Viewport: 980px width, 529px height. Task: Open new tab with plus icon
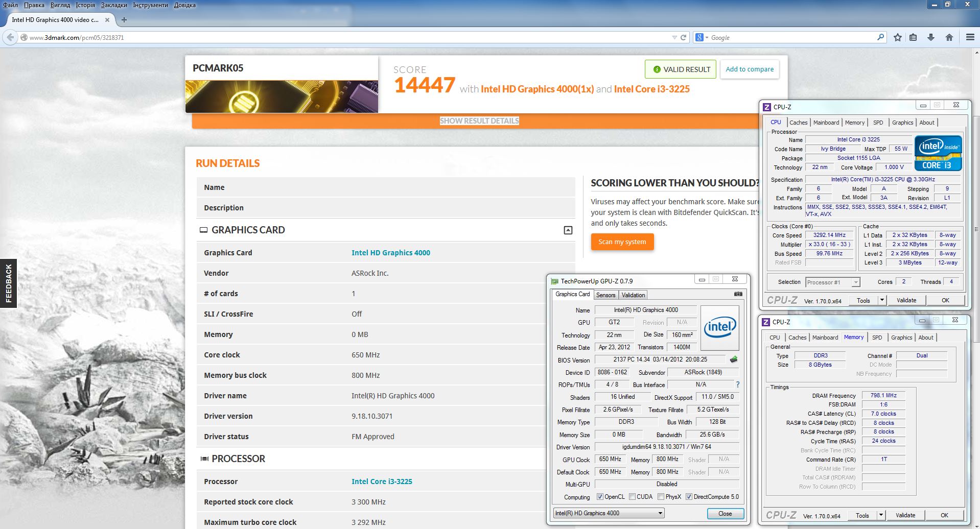(x=124, y=20)
